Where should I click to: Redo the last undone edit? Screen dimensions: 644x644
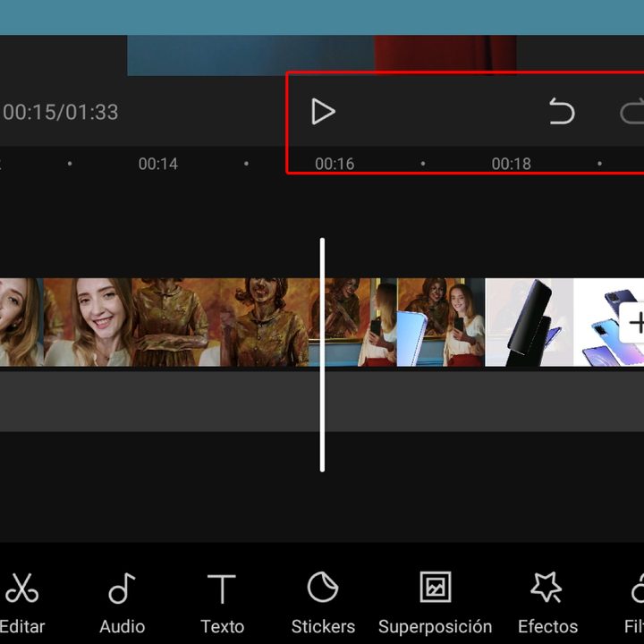632,111
